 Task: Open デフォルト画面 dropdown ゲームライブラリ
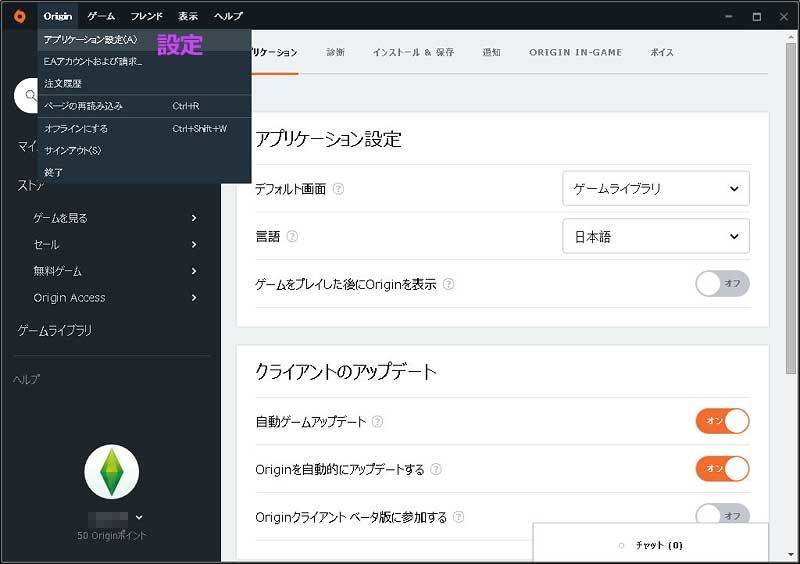656,189
